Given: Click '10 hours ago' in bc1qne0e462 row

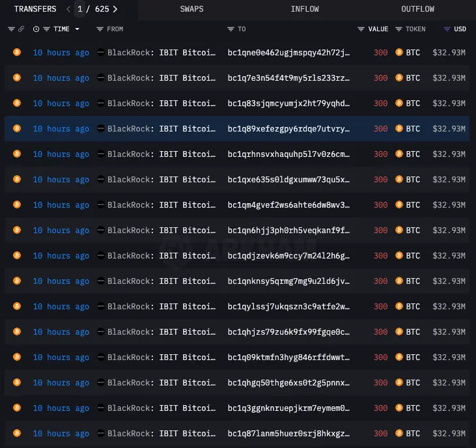Looking at the screenshot, I should [x=61, y=53].
